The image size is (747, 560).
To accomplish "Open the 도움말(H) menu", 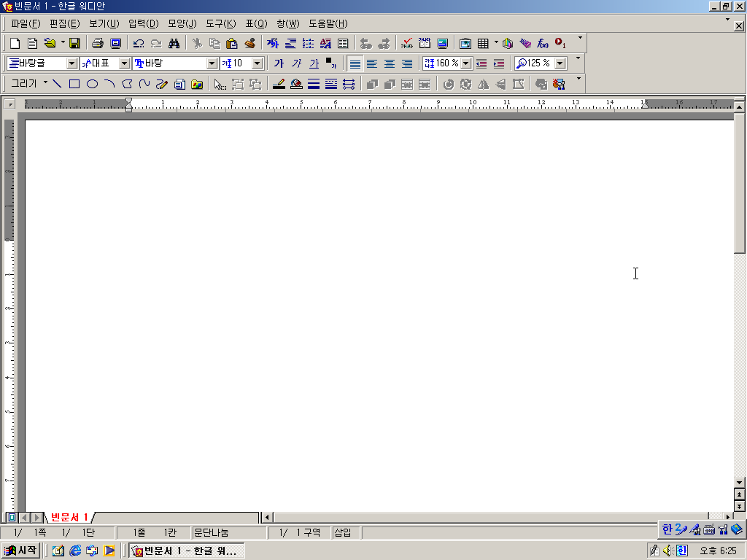I will pyautogui.click(x=328, y=23).
